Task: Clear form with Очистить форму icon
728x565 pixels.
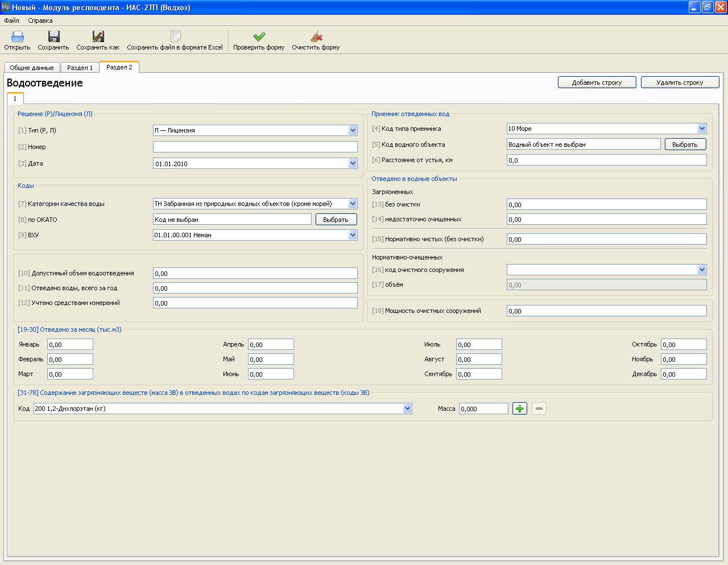Action: [x=316, y=36]
